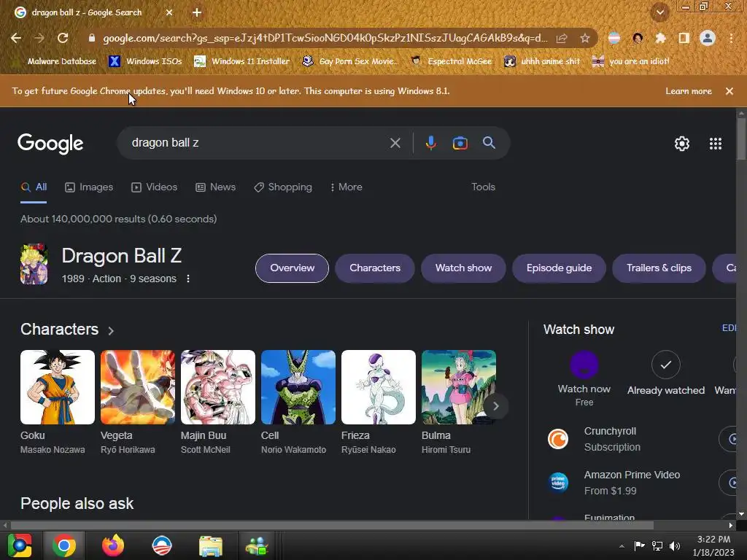Image resolution: width=747 pixels, height=560 pixels.
Task: Mark the show as Already watched
Action: point(665,365)
